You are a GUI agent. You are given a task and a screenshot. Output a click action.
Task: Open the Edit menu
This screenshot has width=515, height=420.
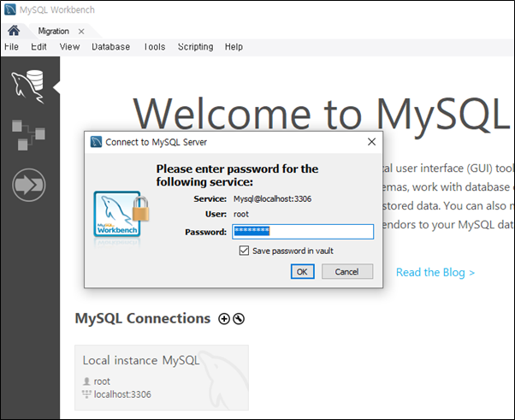click(x=38, y=47)
